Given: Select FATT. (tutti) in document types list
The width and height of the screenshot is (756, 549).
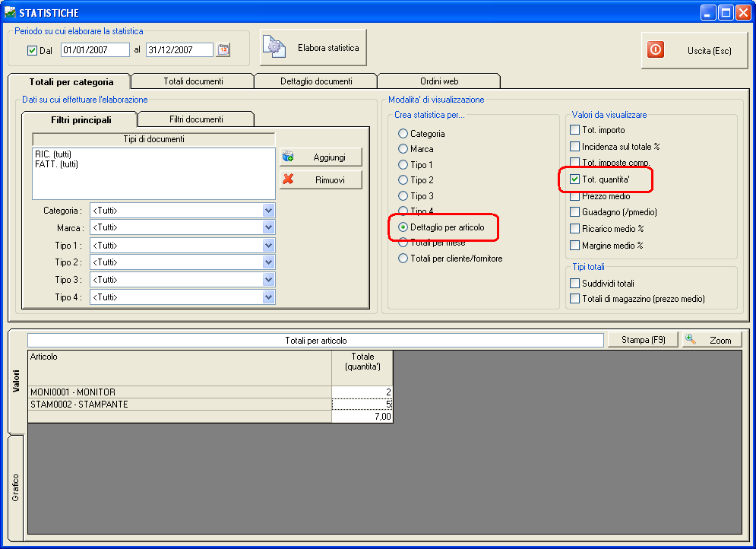Looking at the screenshot, I should click(x=56, y=164).
